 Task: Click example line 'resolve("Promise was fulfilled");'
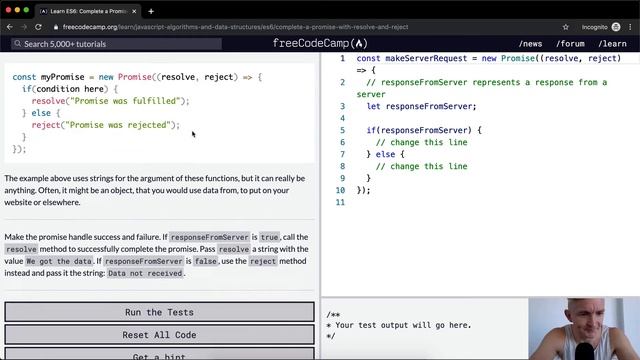pos(110,101)
